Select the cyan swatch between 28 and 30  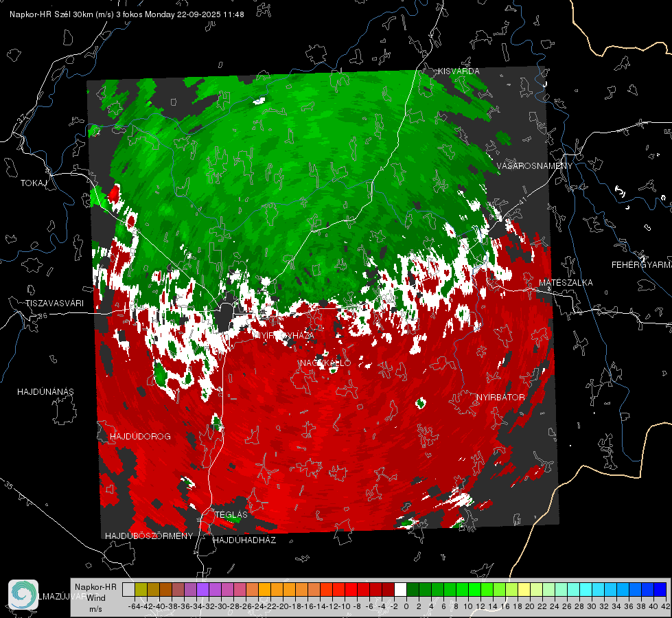586,589
